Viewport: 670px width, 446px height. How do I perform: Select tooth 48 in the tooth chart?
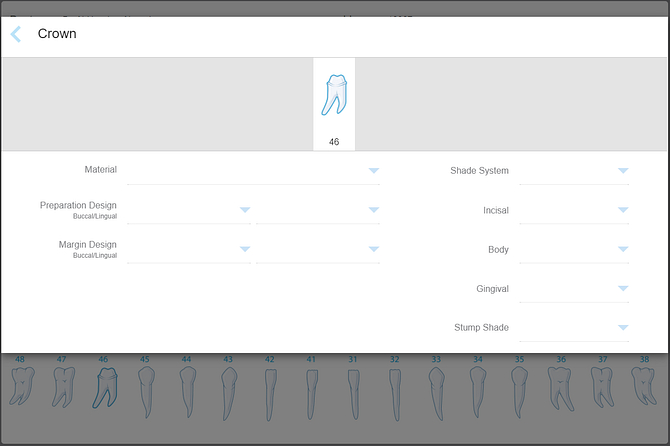20,386
